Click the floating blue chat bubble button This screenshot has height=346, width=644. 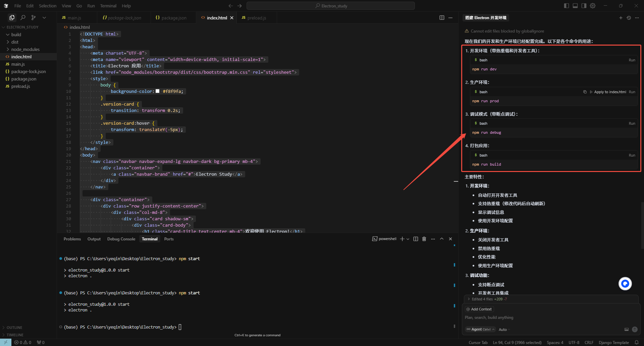625,284
